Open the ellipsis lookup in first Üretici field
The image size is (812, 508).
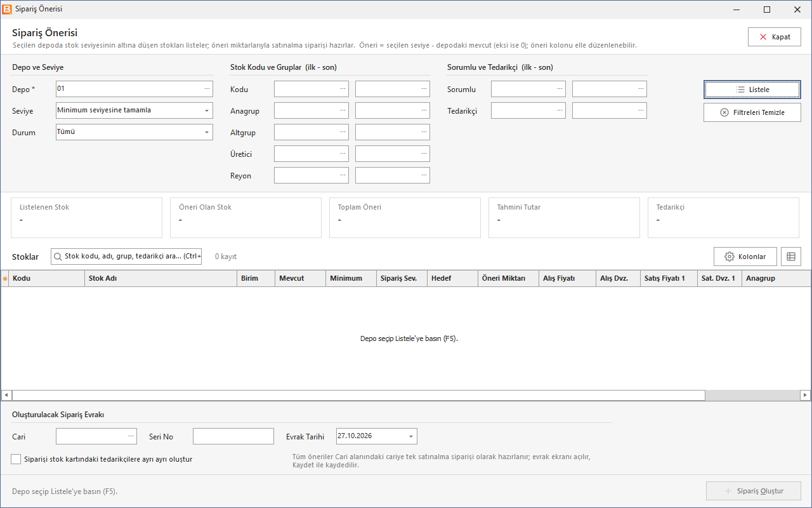coord(343,154)
